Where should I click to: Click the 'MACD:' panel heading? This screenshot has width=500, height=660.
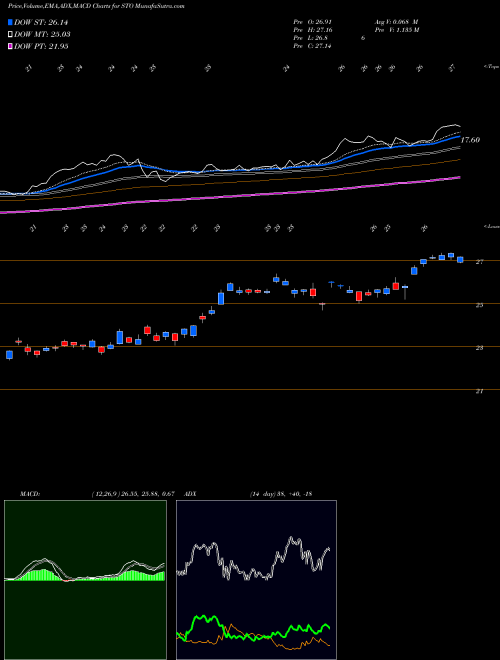[x=29, y=494]
